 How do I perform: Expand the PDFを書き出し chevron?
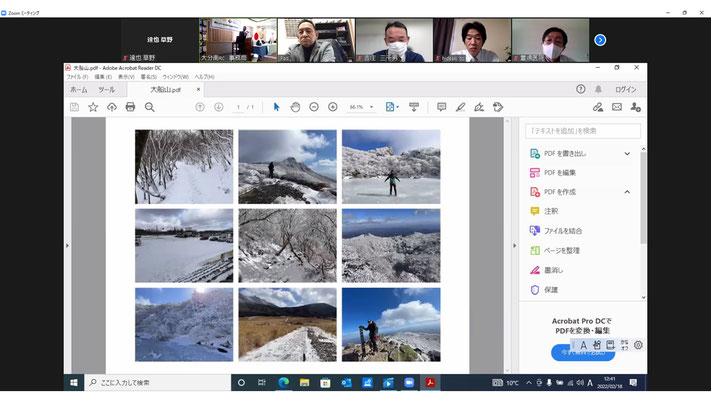pos(627,154)
